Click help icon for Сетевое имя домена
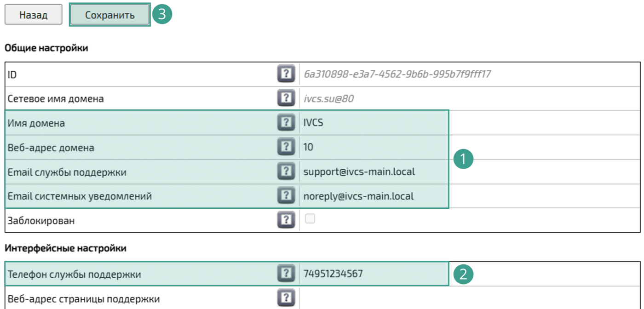The width and height of the screenshot is (644, 309). pyautogui.click(x=286, y=98)
